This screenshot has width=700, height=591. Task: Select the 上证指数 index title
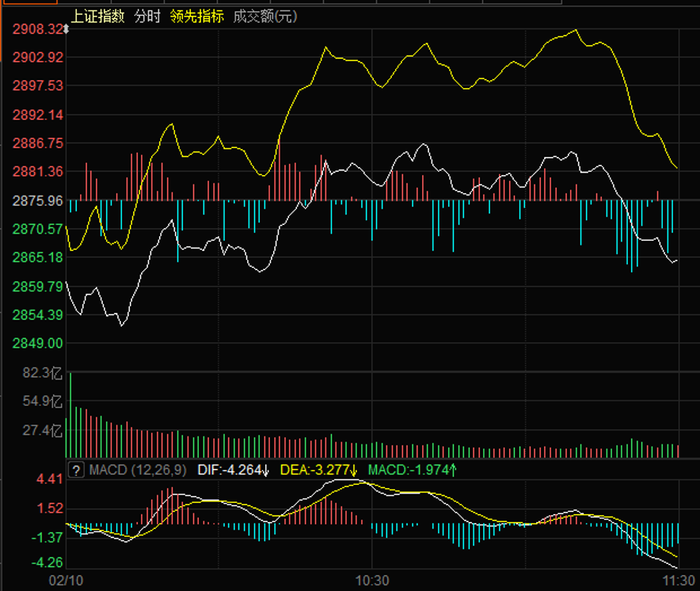(97, 16)
